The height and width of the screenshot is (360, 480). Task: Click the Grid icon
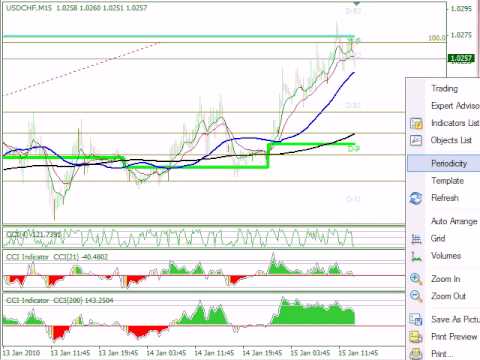pyautogui.click(x=416, y=239)
